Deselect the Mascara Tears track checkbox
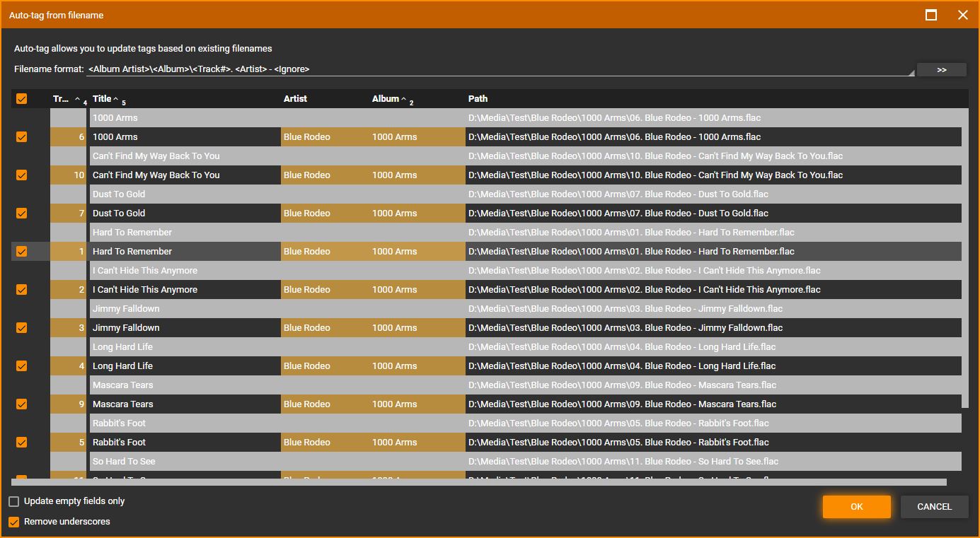980x538 pixels. [22, 404]
